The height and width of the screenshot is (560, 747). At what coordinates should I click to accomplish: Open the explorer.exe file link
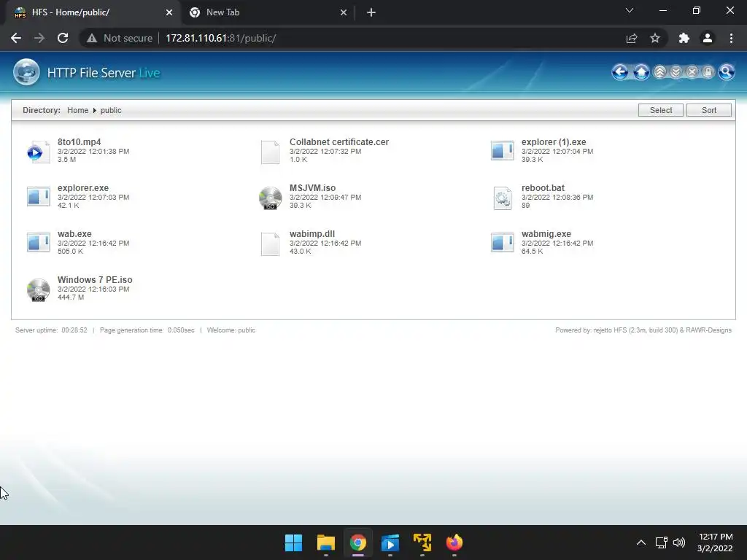point(83,187)
